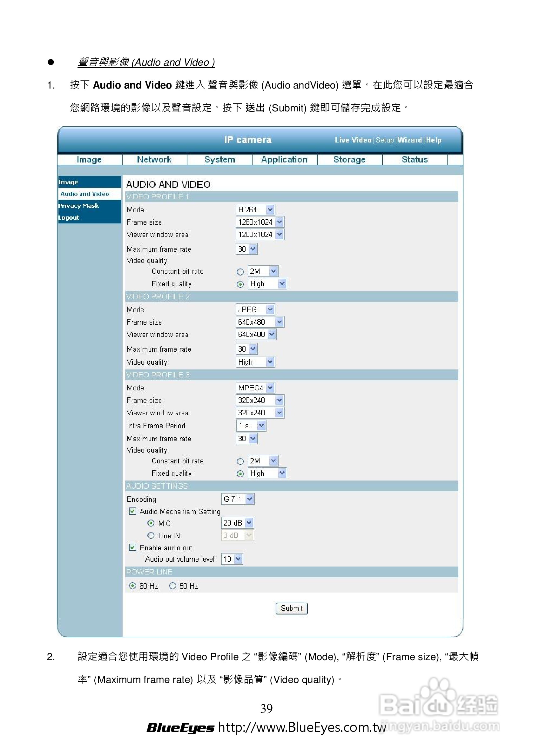Click the Setup link in header
Viewport: 533px width, 756px height.
coord(385,140)
